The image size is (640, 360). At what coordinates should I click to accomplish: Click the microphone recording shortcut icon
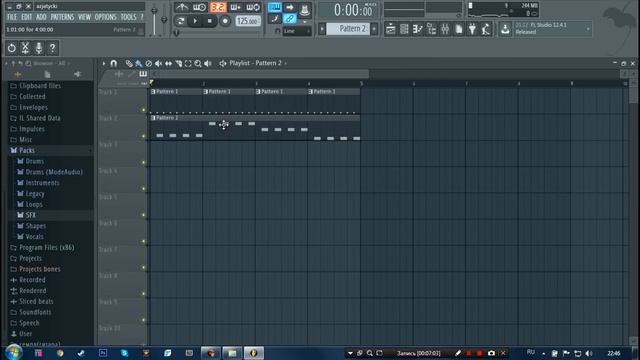click(39, 48)
